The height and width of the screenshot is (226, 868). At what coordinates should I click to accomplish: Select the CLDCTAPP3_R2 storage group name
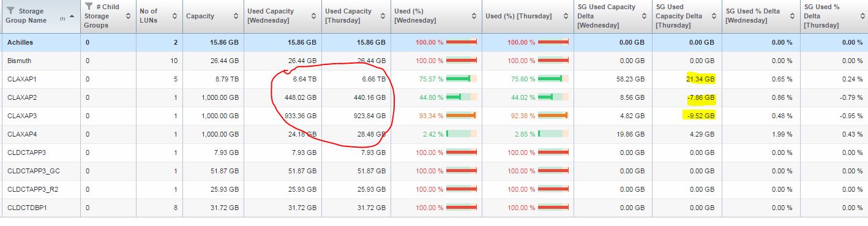[33, 190]
